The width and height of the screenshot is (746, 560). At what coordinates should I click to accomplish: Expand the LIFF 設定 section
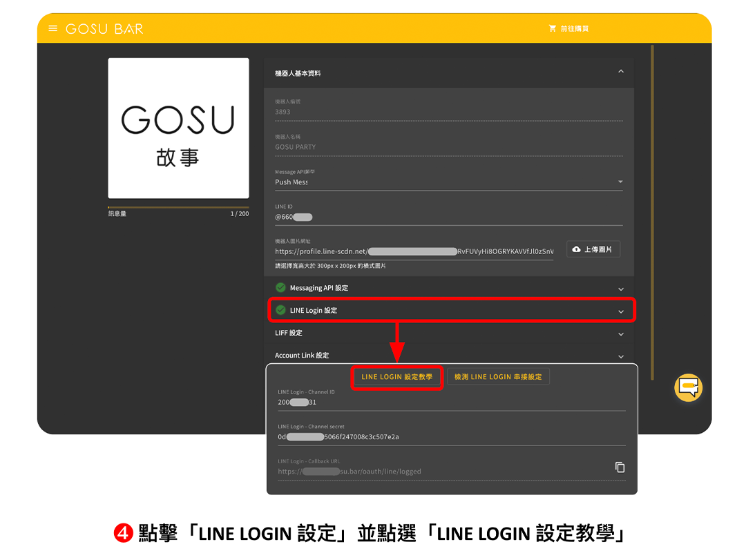click(449, 333)
